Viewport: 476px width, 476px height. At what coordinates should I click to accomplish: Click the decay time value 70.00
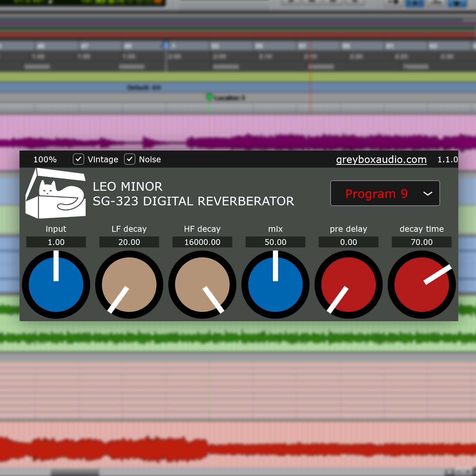click(x=422, y=242)
